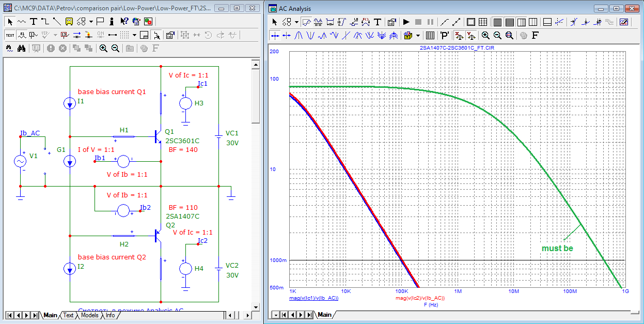The width and height of the screenshot is (644, 324).
Task: Select the Valley cursor function icon
Action: pos(310,36)
